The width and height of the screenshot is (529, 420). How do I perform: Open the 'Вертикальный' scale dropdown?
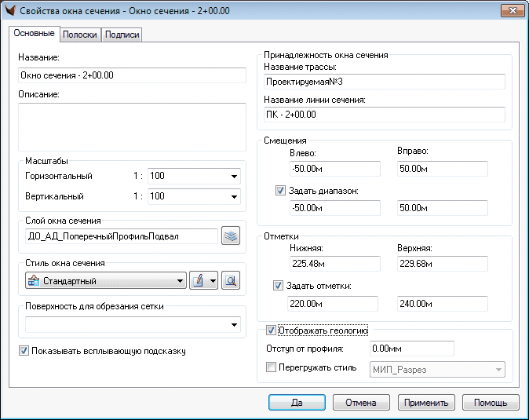[234, 196]
